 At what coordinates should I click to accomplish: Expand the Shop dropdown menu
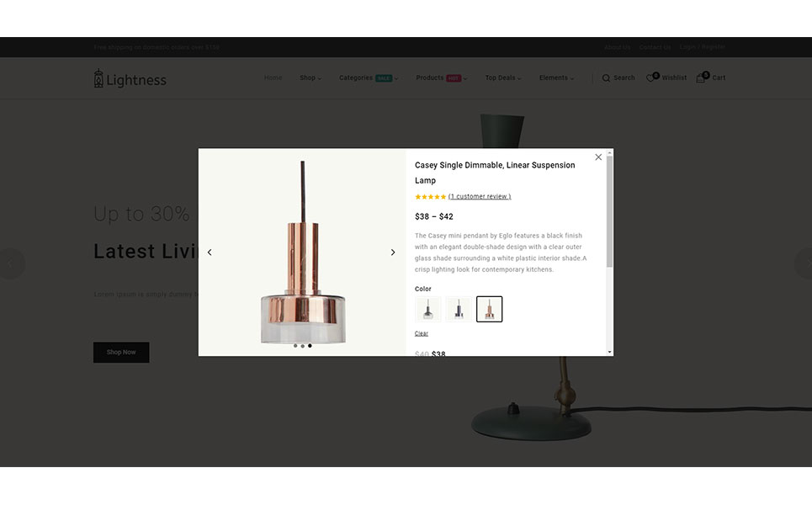click(310, 78)
